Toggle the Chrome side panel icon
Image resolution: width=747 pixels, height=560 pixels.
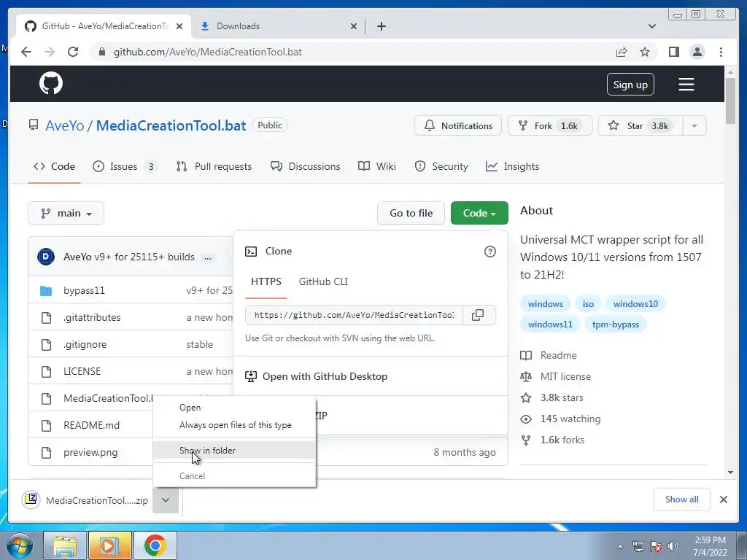tap(673, 52)
